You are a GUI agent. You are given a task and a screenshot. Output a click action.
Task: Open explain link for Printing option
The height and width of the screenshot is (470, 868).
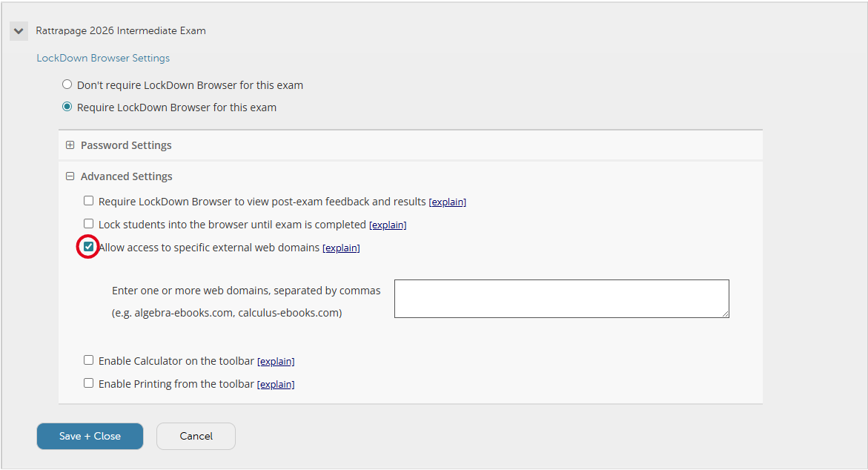point(276,385)
